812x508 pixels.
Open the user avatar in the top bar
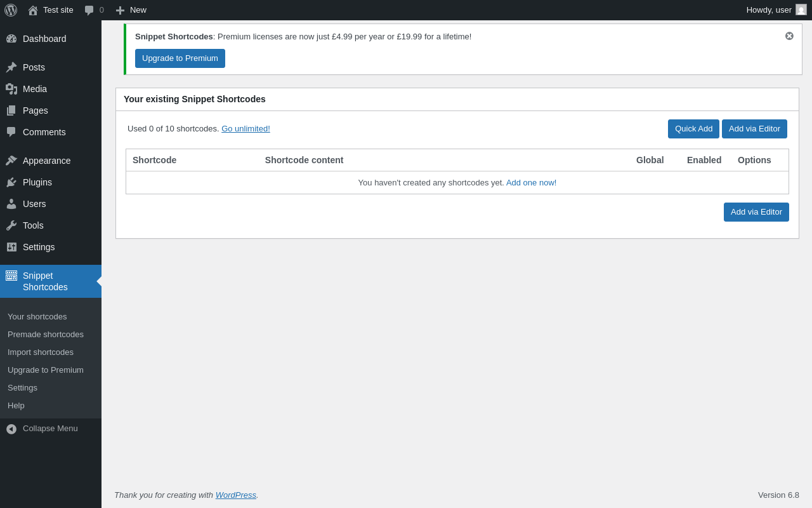801,10
